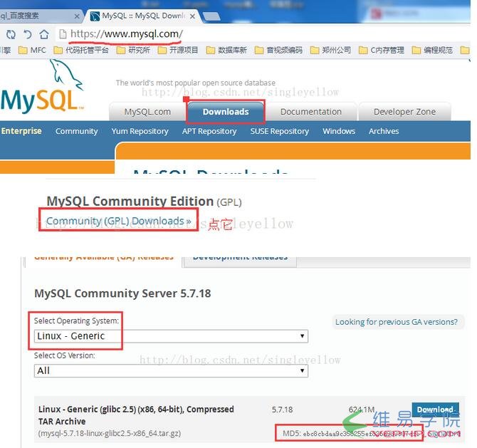Switch to the MySQL Downloads browser tab
Image resolution: width=477 pixels, height=448 pixels.
[x=143, y=16]
